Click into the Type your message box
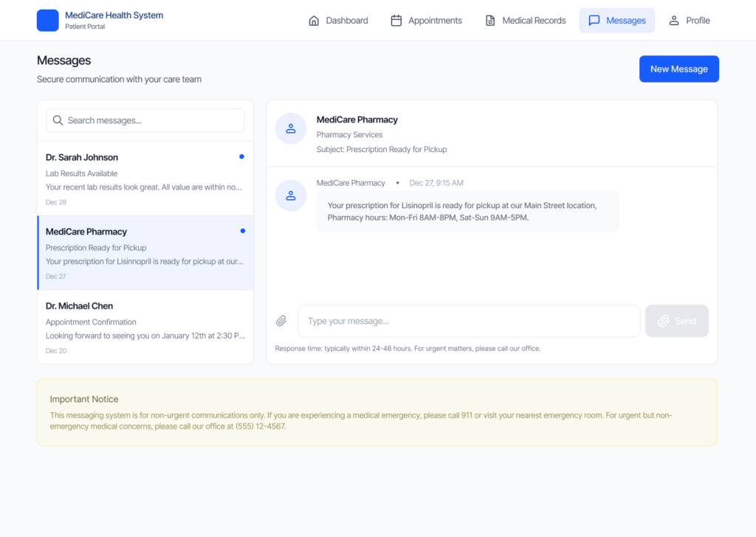Image resolution: width=756 pixels, height=537 pixels. (469, 321)
